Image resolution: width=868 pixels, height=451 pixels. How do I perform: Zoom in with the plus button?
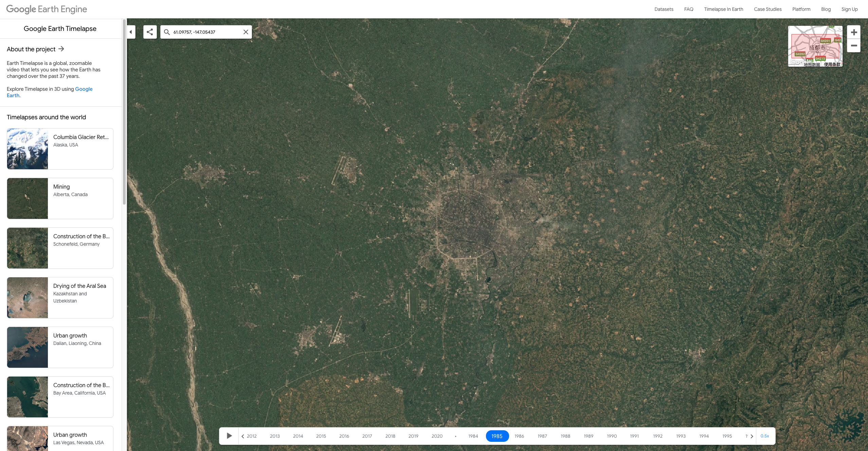pyautogui.click(x=854, y=32)
